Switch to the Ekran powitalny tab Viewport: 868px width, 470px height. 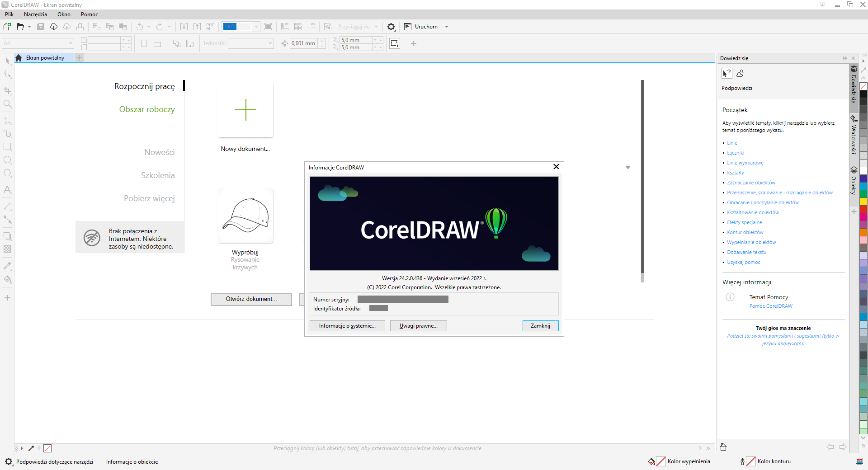coord(45,58)
